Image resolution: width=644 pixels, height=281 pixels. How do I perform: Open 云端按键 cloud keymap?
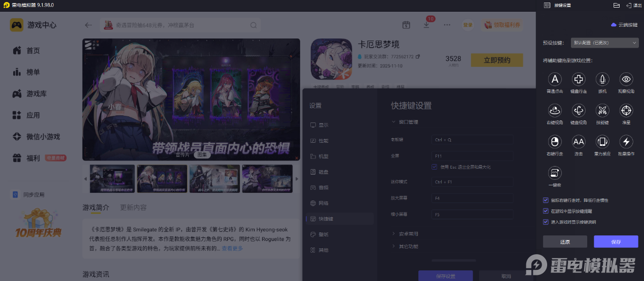click(624, 24)
